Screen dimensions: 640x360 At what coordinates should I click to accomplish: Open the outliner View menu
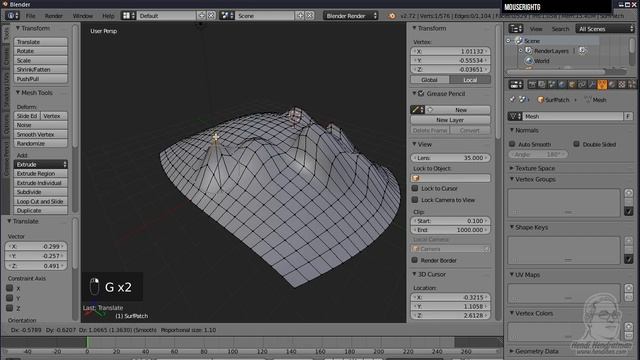536,29
